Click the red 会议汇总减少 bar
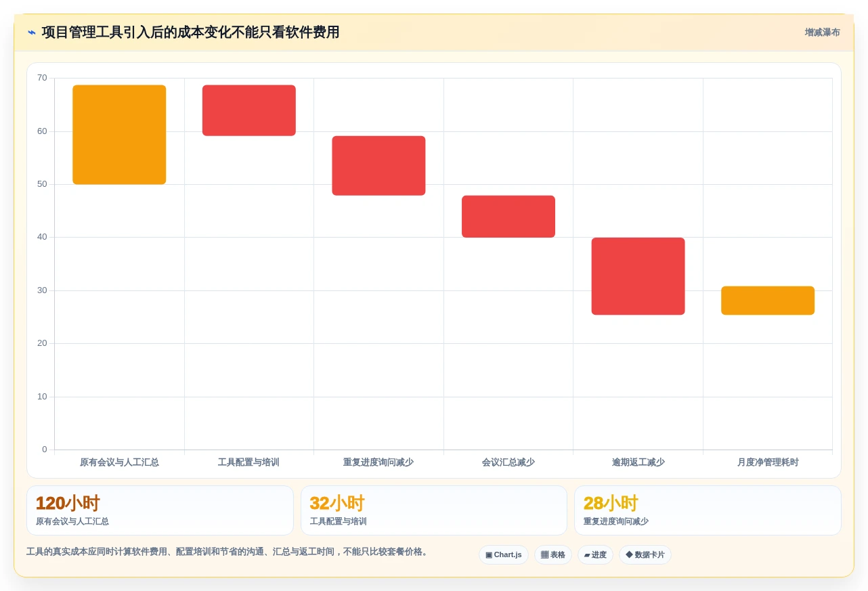 click(508, 217)
